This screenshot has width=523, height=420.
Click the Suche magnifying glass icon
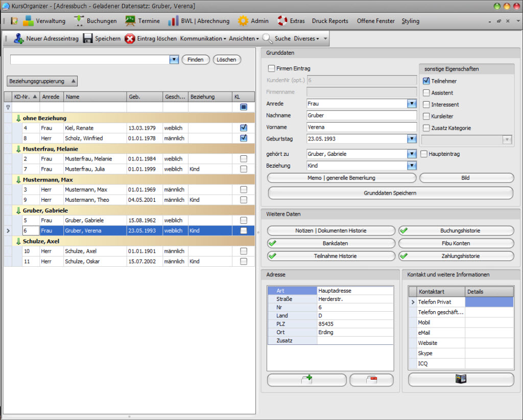(x=267, y=39)
